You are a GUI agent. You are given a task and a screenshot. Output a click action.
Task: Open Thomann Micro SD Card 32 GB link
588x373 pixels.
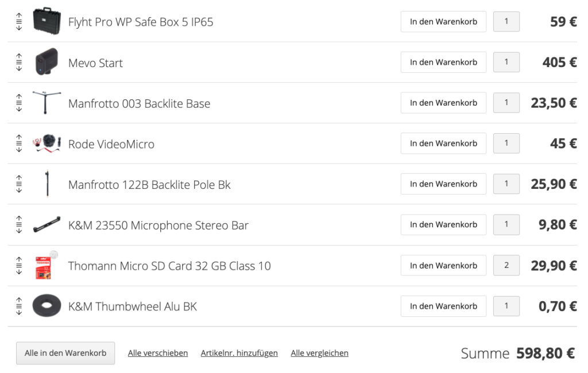point(169,266)
